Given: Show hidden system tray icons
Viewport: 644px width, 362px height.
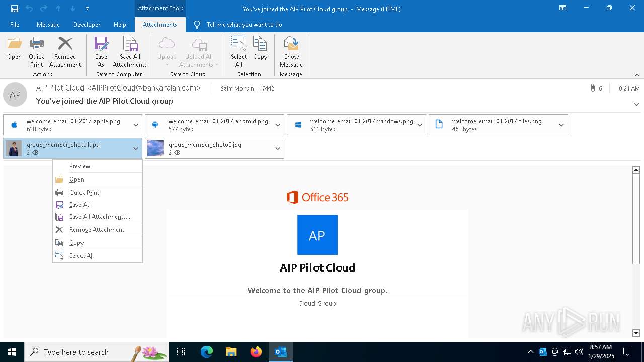Looking at the screenshot, I should click(531, 352).
